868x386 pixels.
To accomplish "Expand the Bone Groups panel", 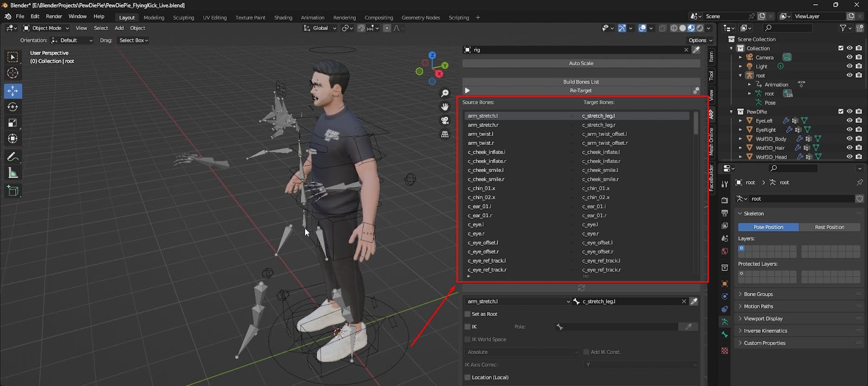I will point(758,294).
